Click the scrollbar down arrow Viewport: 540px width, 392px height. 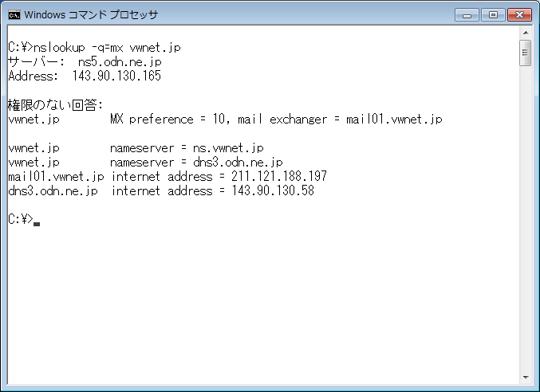pyautogui.click(x=526, y=377)
